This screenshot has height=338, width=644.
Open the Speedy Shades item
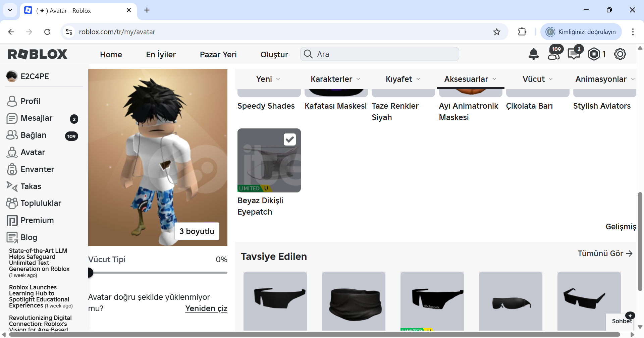pos(266,106)
